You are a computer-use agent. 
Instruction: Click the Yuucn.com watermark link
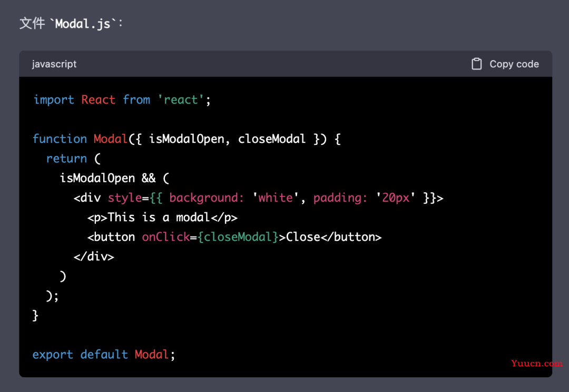[x=536, y=363]
